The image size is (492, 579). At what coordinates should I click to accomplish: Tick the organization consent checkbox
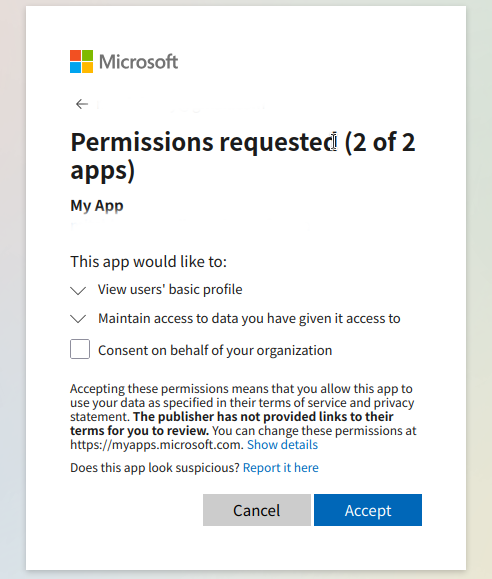point(80,349)
